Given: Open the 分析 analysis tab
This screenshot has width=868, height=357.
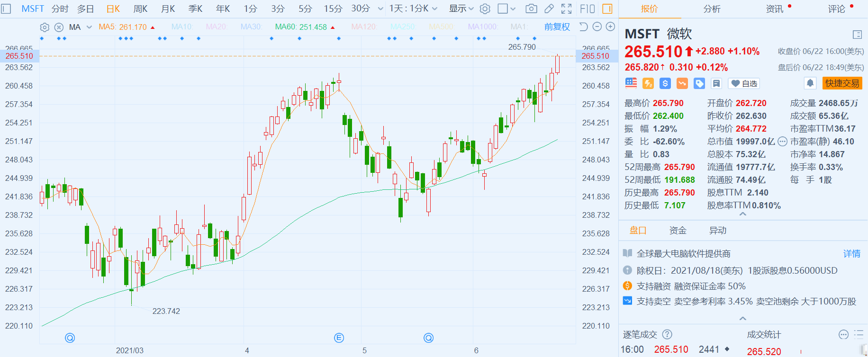Looking at the screenshot, I should tap(712, 9).
